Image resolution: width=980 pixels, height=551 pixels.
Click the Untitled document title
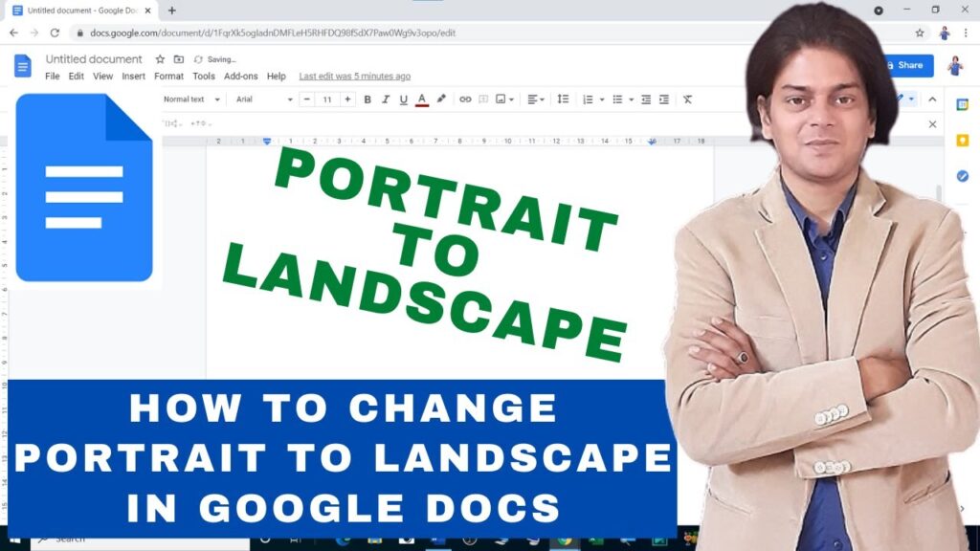coord(94,59)
